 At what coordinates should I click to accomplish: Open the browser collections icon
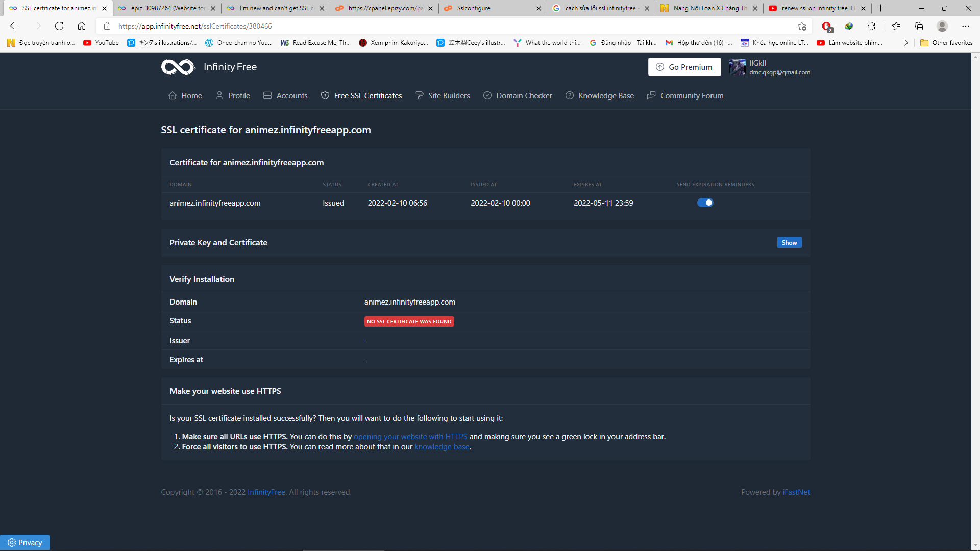919,26
